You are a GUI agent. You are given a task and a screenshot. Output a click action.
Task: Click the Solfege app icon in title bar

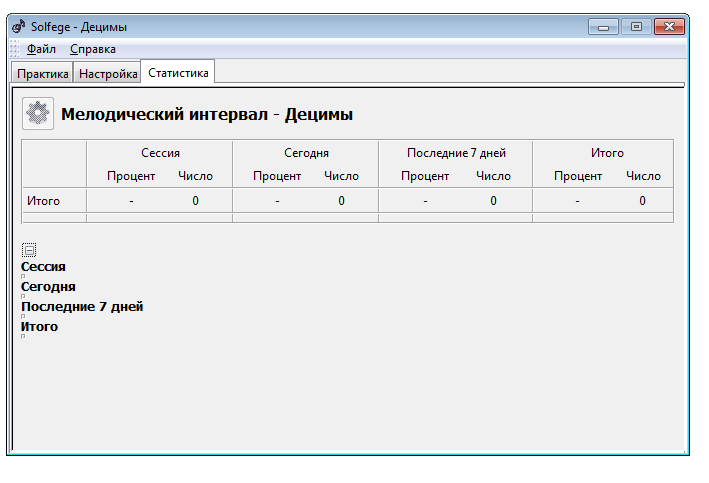[19, 27]
